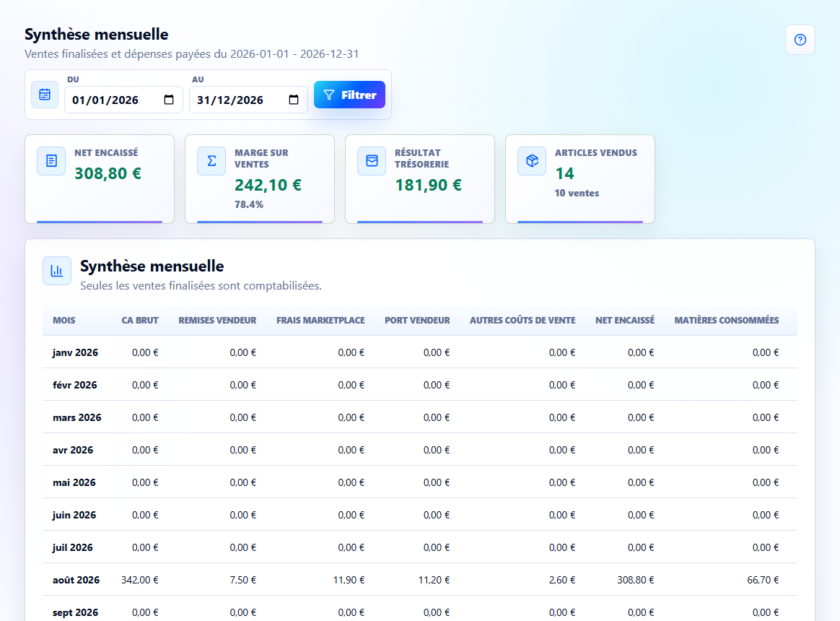Focus the DU date field 01/01/2026
840x621 pixels.
pyautogui.click(x=123, y=100)
